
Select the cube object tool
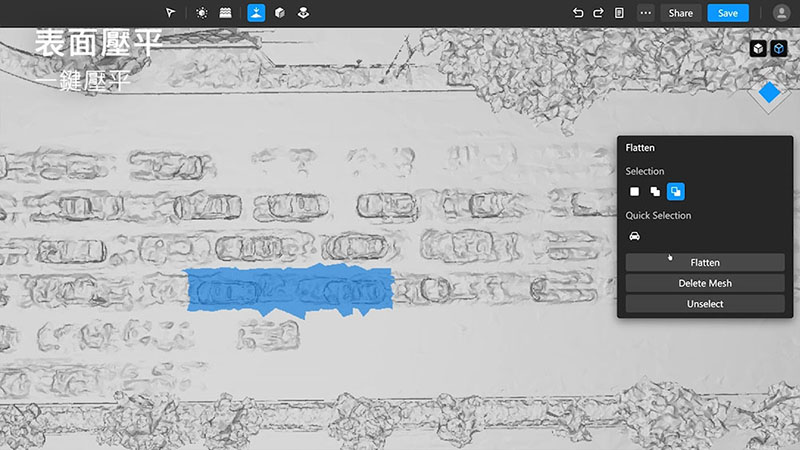pyautogui.click(x=280, y=13)
